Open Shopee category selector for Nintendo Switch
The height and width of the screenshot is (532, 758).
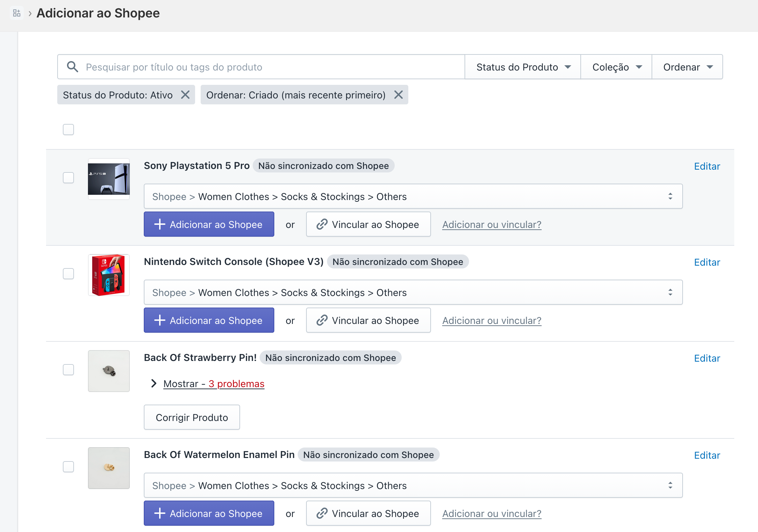pyautogui.click(x=413, y=293)
